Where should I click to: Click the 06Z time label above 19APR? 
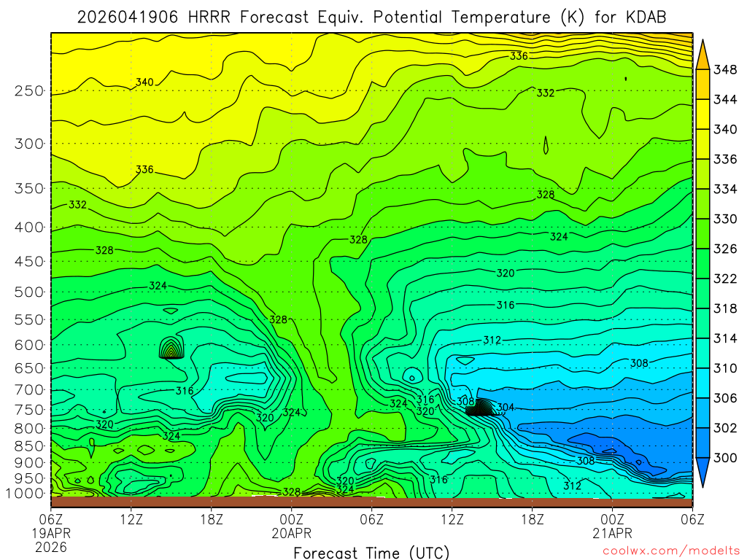tap(51, 518)
